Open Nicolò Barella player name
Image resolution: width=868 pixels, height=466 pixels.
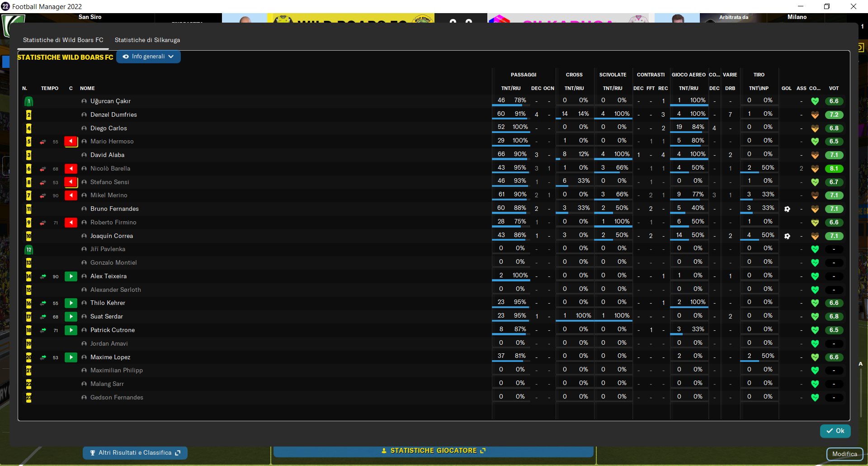[x=110, y=169]
